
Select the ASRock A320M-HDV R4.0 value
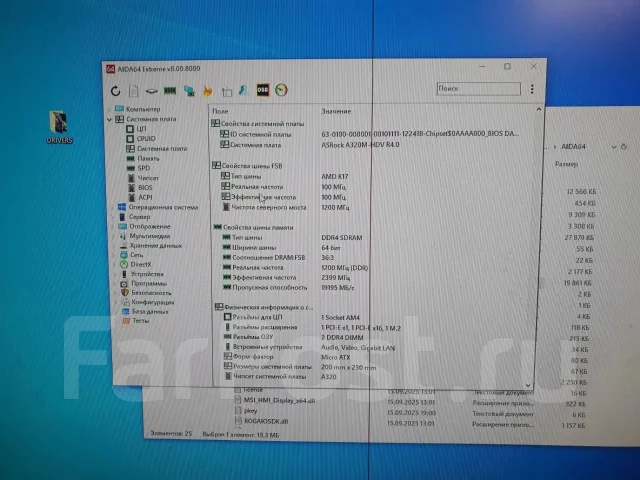pyautogui.click(x=360, y=144)
